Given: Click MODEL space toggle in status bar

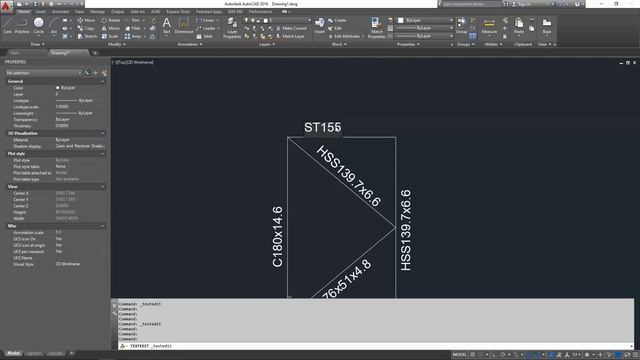Looking at the screenshot, I should click(460, 355).
